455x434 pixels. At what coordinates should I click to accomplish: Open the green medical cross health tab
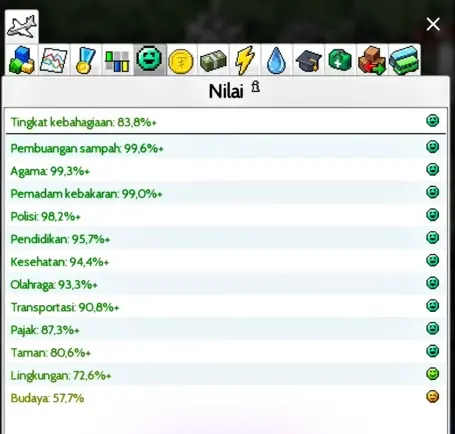[x=340, y=60]
